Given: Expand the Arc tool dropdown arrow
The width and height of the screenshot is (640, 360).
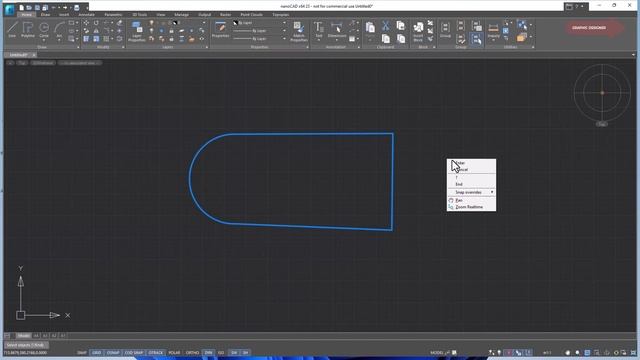Looking at the screenshot, I should click(x=59, y=40).
